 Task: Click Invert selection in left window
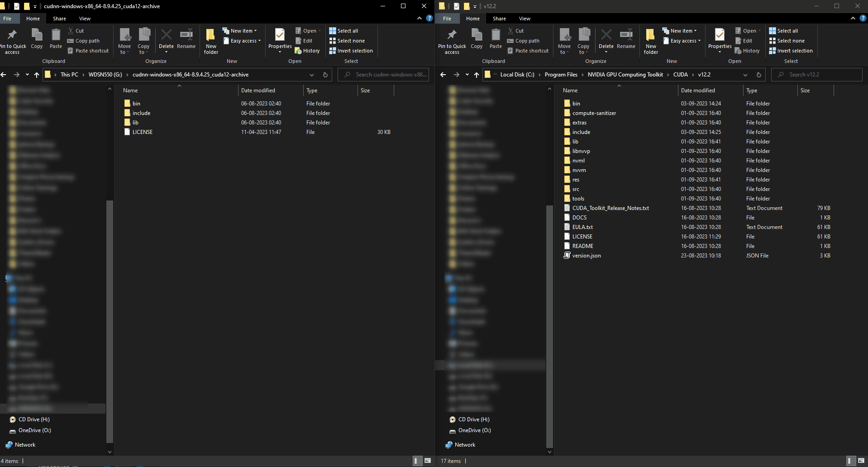click(x=351, y=51)
